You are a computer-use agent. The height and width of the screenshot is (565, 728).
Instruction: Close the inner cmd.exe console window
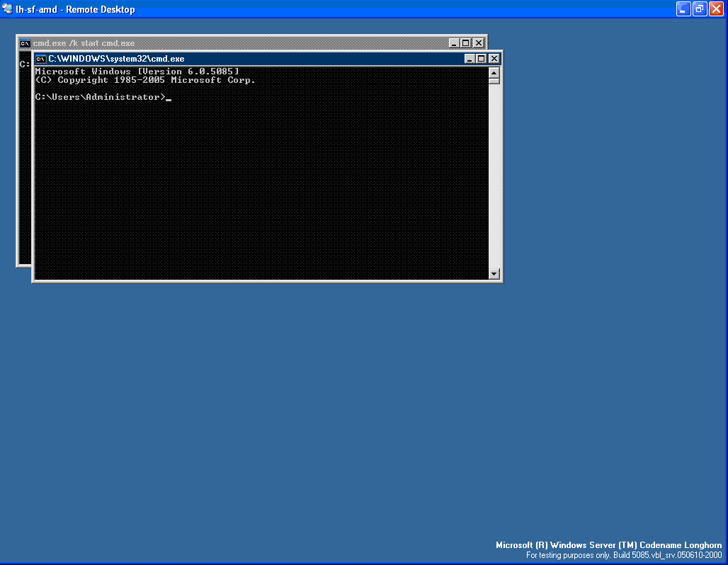pyautogui.click(x=494, y=59)
